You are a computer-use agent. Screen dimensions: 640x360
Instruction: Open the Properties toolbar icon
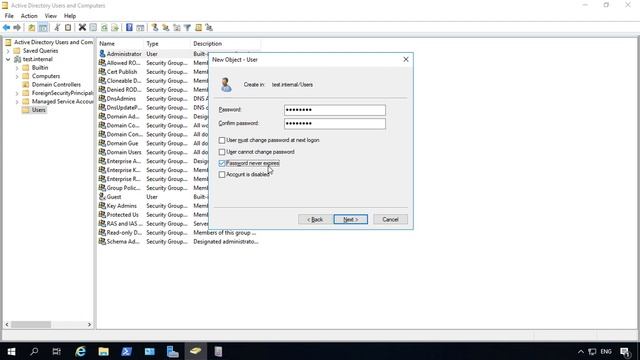93,27
